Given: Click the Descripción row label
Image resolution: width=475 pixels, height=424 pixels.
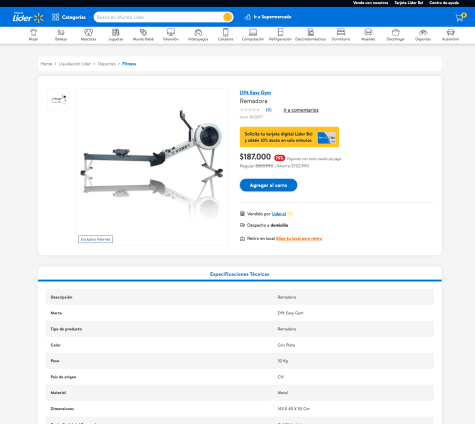Looking at the screenshot, I should click(x=61, y=297).
